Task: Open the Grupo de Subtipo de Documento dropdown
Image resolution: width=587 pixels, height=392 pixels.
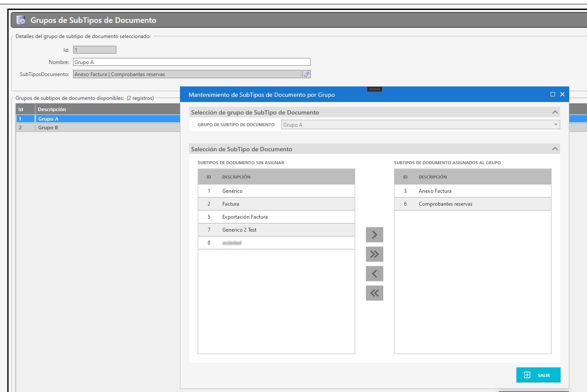Action: [420, 125]
